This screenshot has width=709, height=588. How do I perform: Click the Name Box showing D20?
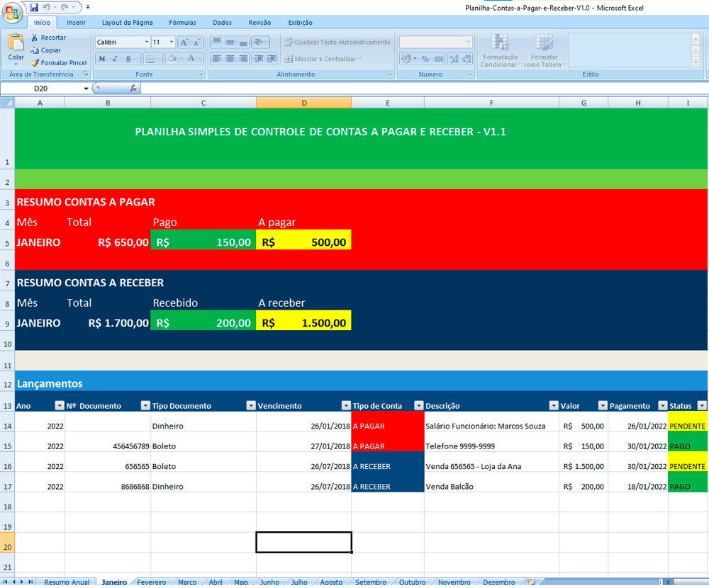[41, 89]
